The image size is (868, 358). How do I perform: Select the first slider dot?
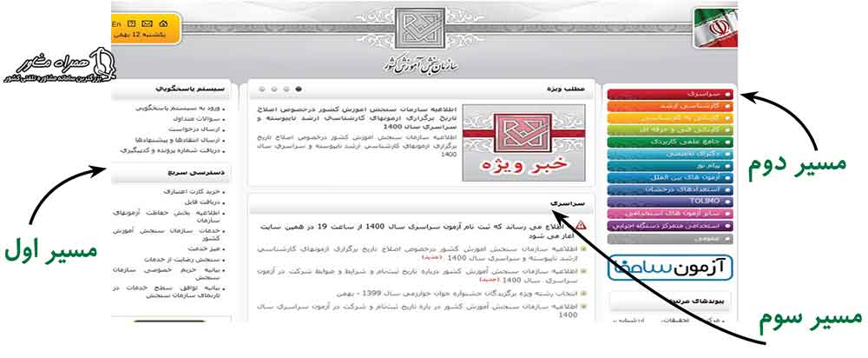[x=262, y=89]
